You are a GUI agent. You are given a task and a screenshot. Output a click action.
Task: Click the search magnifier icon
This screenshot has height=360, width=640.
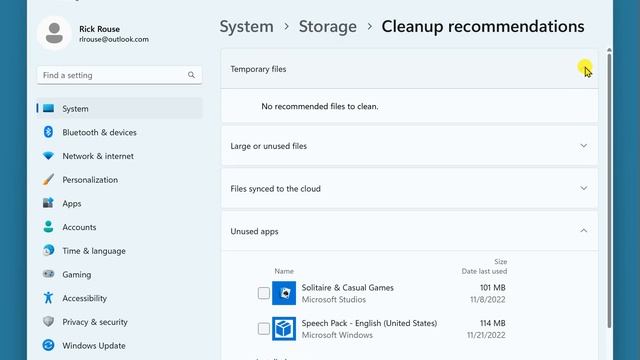pyautogui.click(x=191, y=75)
